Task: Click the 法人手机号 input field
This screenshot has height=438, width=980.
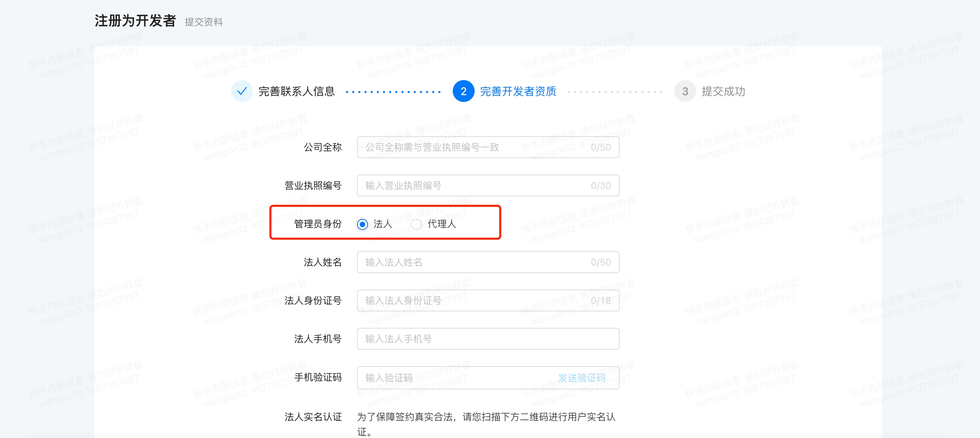Action: [488, 339]
